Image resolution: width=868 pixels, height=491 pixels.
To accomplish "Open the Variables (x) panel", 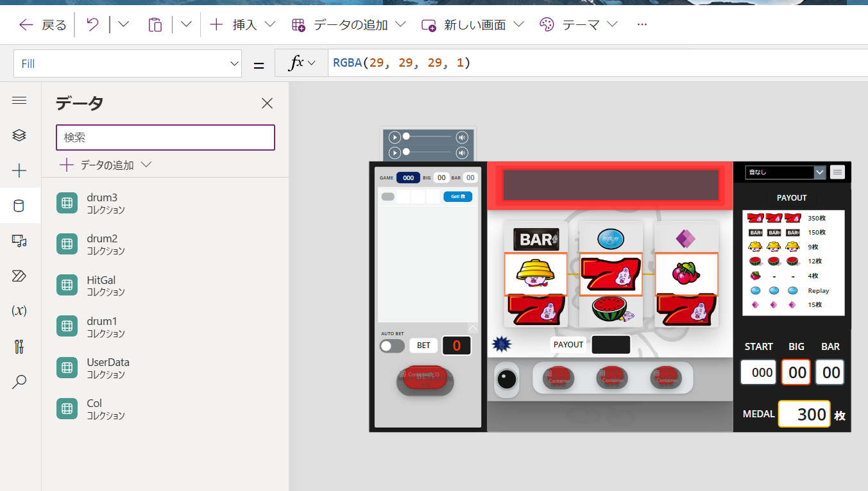I will [19, 310].
